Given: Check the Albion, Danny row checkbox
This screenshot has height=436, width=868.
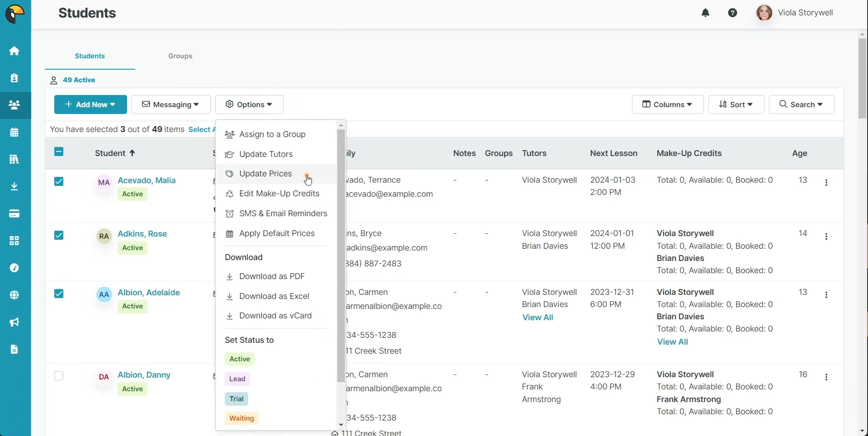Looking at the screenshot, I should 58,376.
